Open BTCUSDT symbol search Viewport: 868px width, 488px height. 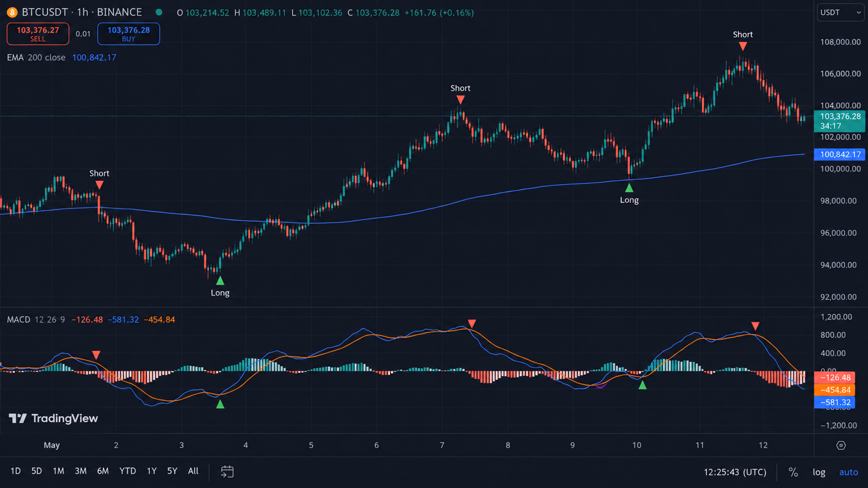coord(45,13)
